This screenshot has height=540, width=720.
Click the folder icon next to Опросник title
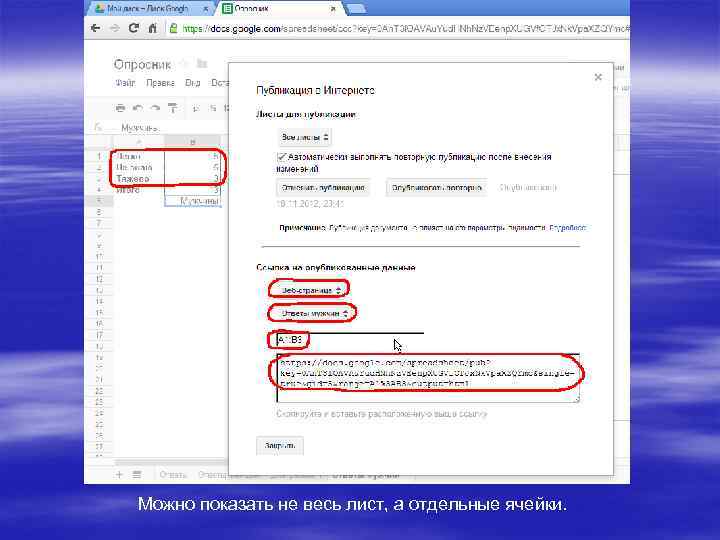coord(202,63)
